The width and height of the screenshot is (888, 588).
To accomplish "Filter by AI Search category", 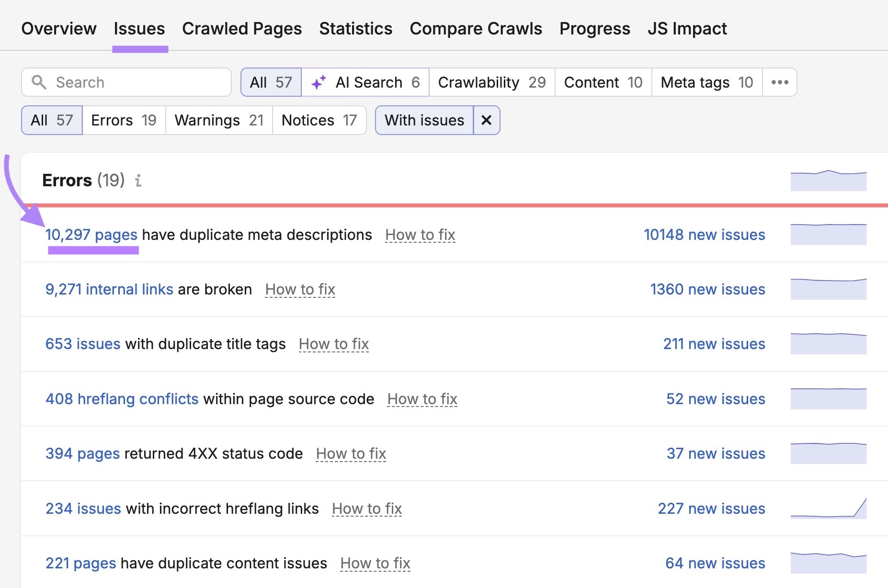I will (x=365, y=82).
